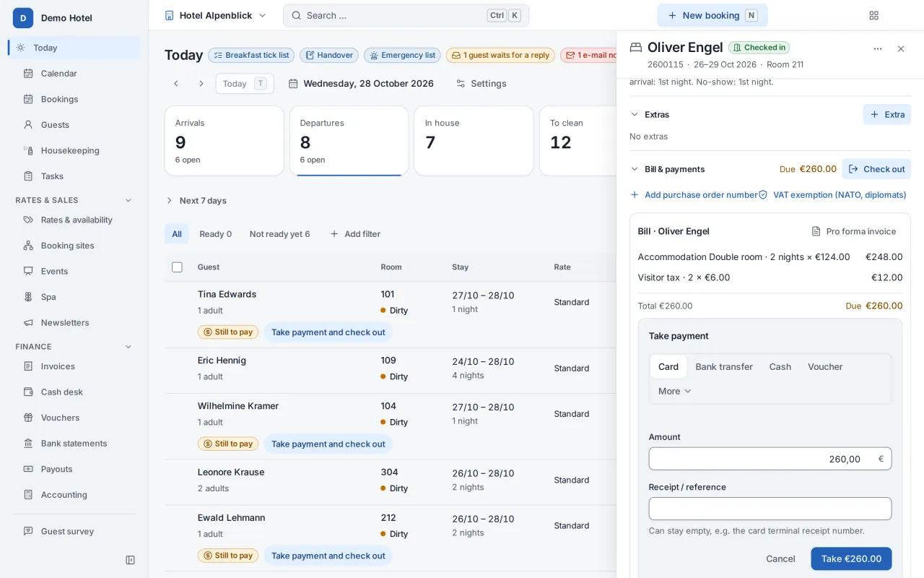
Task: Open the three-dots menu for Oliver Engel
Action: [878, 49]
